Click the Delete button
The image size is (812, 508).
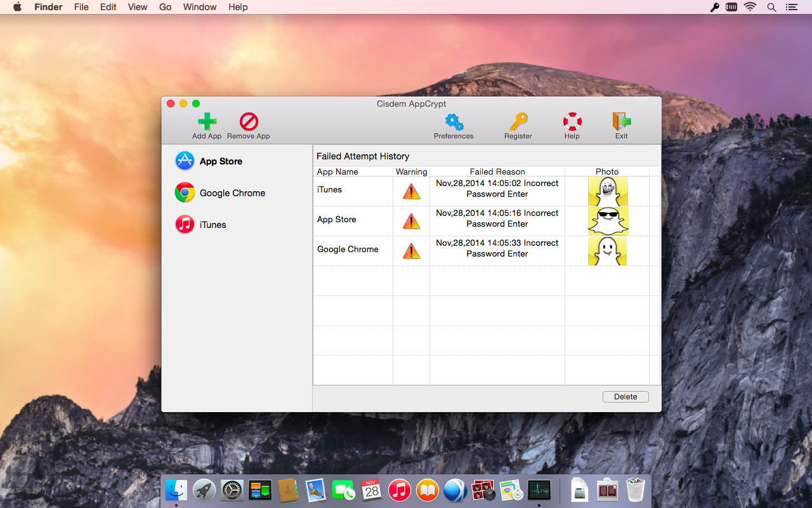point(625,397)
